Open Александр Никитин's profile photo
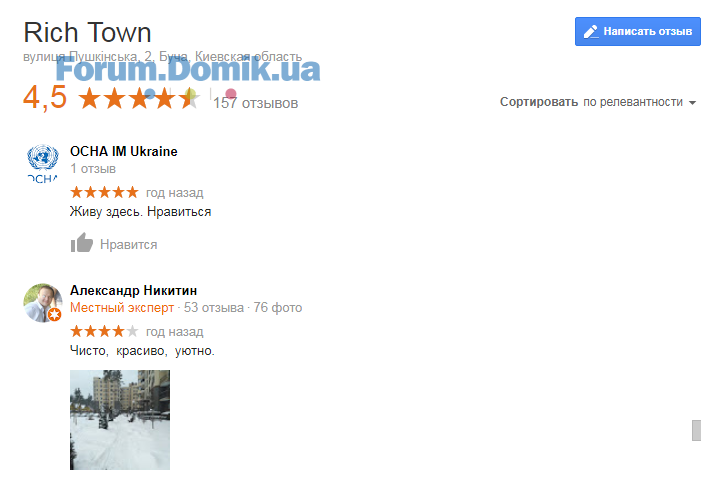 pyautogui.click(x=43, y=303)
